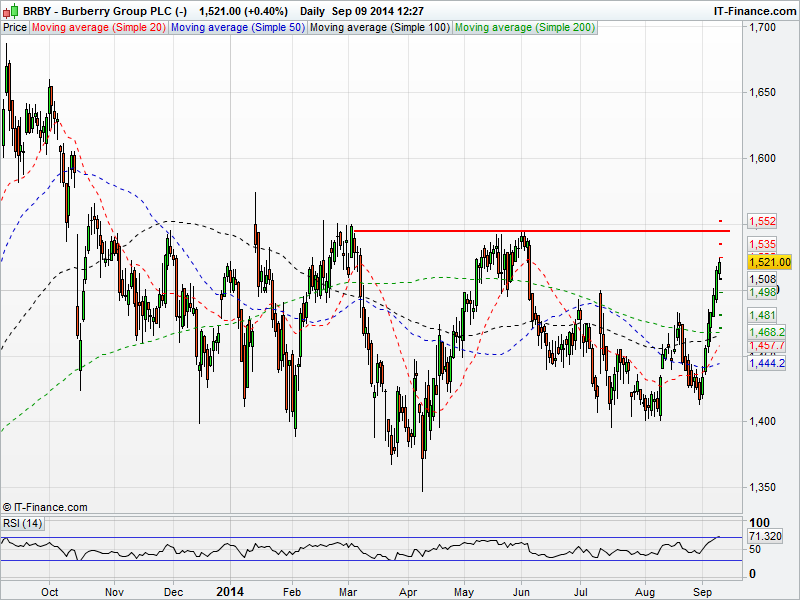Image resolution: width=800 pixels, height=600 pixels.
Task: Click the Daily timeframe label in header
Action: point(312,10)
